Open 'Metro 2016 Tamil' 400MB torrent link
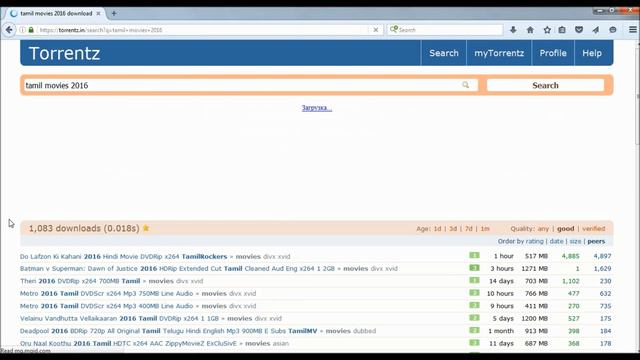Image resolution: width=640 pixels, height=360 pixels. [106, 306]
